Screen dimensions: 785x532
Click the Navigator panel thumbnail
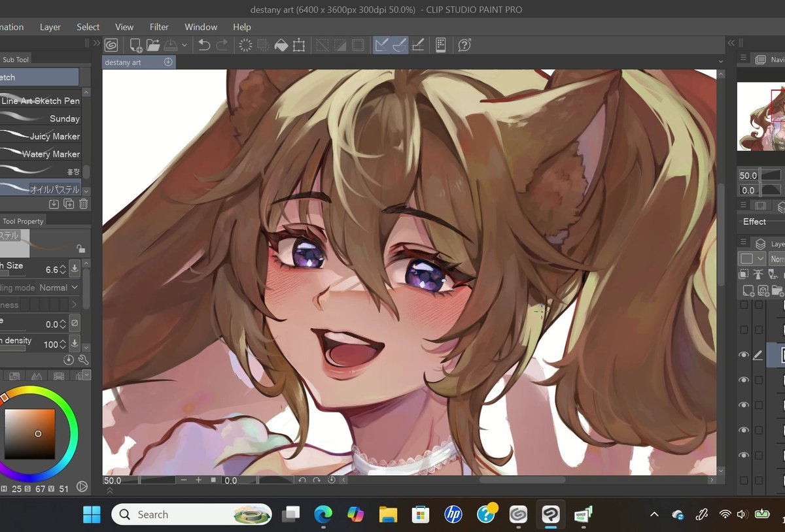761,116
